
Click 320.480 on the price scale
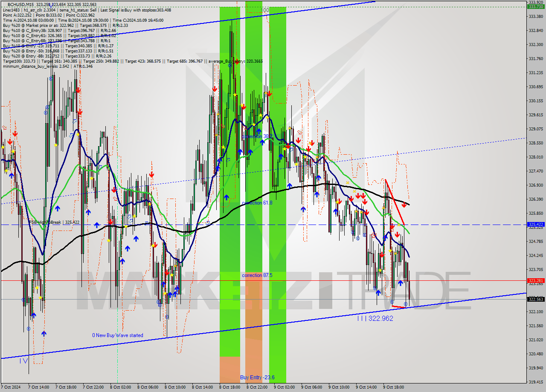point(536,354)
